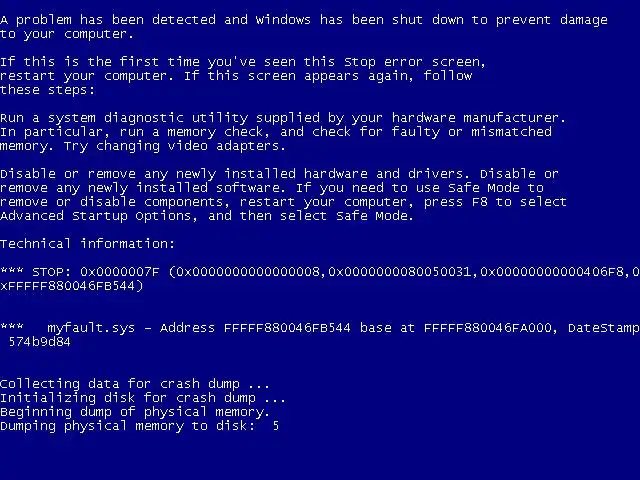640x480 pixels.
Task: Click the DateStamp value 574b9d84
Action: (x=40, y=342)
